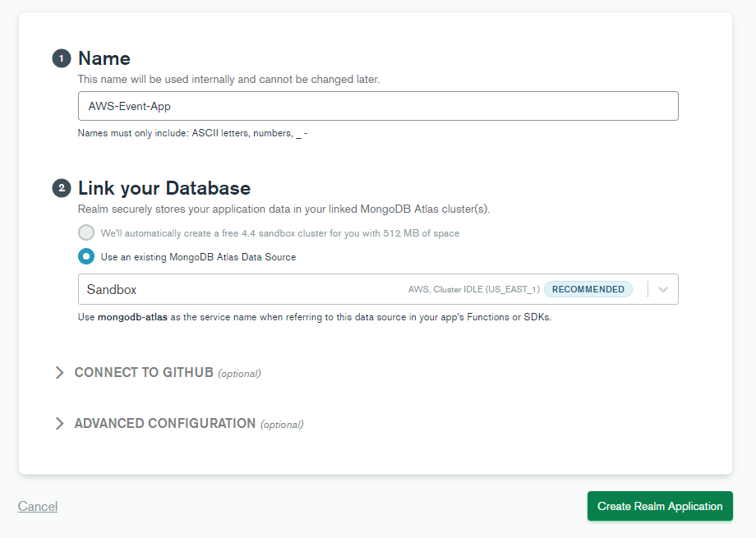
Task: Click the Link your Database heading
Action: (164, 188)
